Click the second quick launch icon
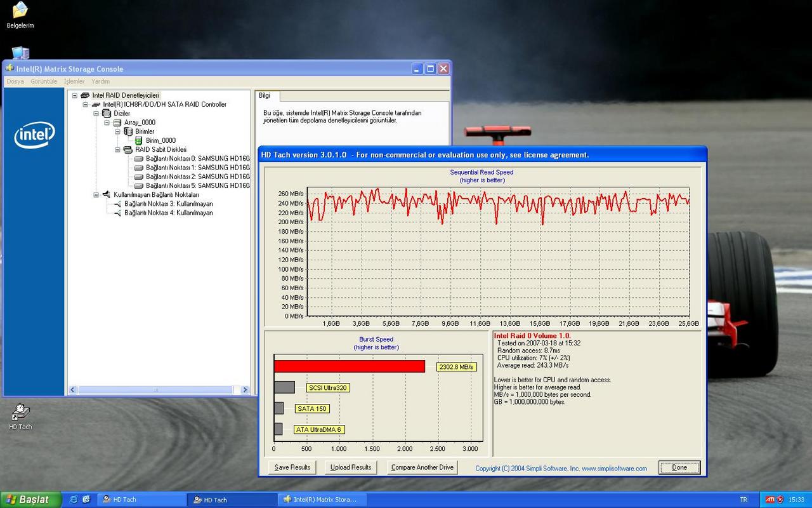812x508 pixels. click(86, 500)
